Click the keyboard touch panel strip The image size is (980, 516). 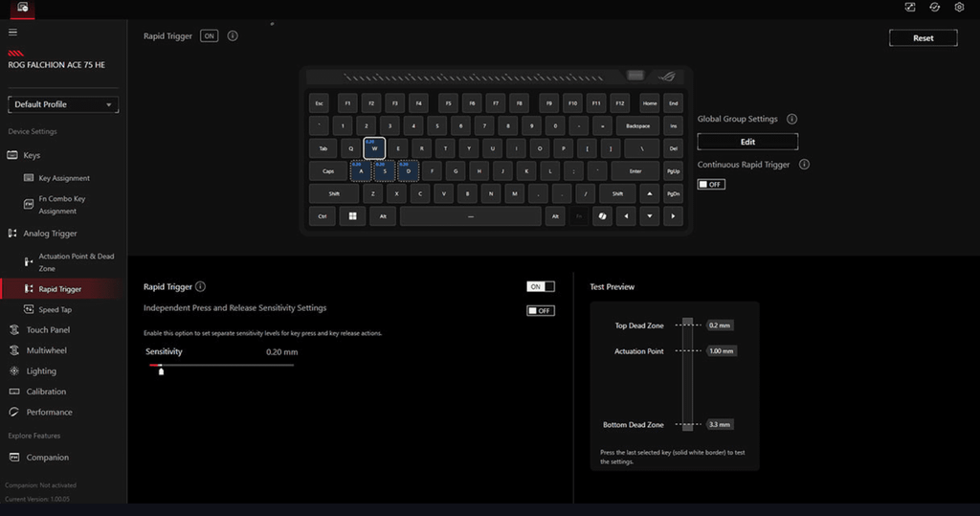click(473, 78)
